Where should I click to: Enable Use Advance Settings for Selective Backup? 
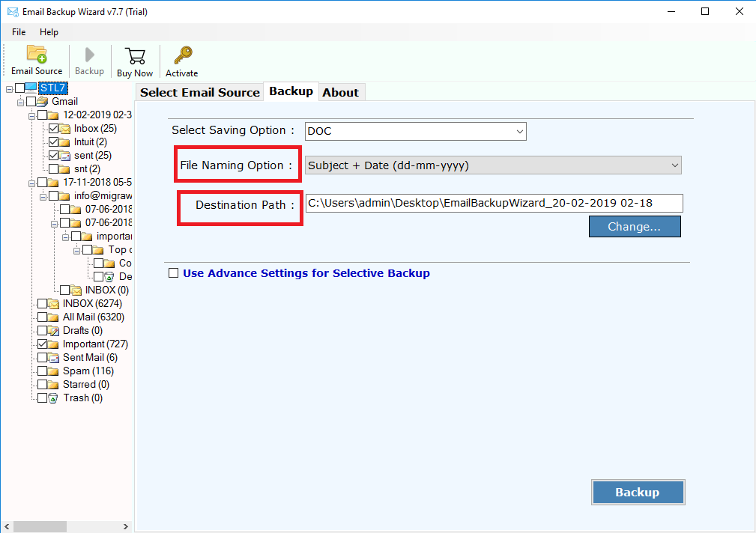click(174, 272)
